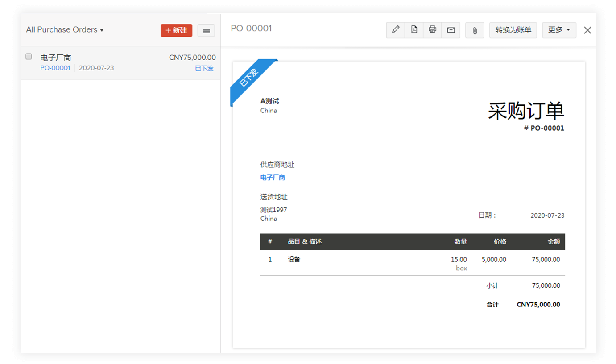Open the PO-00001 link in list
The width and height of the screenshot is (616, 364).
coord(55,68)
